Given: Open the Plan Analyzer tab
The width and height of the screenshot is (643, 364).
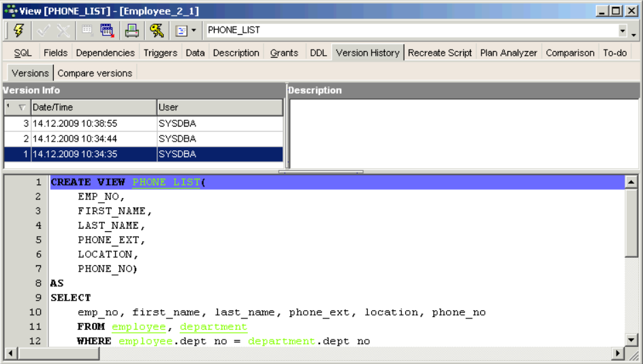Looking at the screenshot, I should [508, 53].
